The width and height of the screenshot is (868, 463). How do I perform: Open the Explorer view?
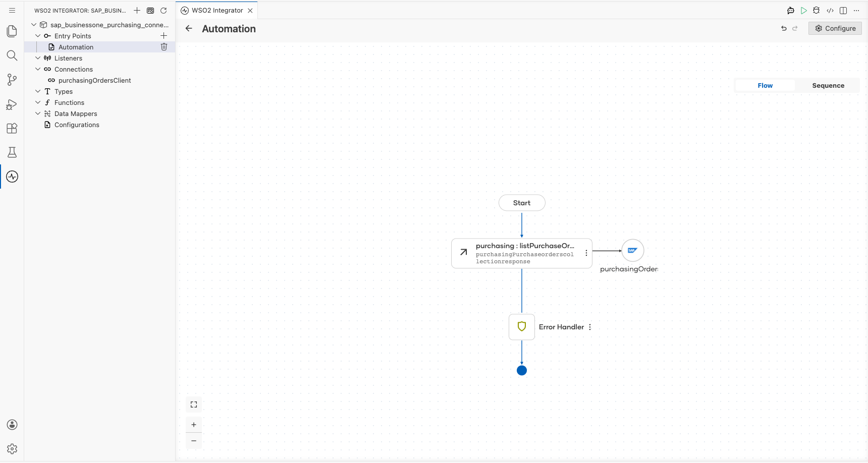[x=12, y=31]
